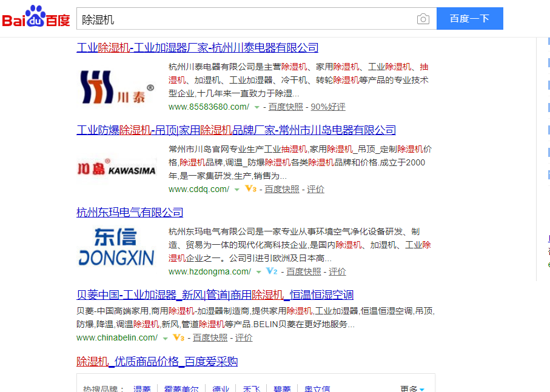Click the Baidu logo

[36, 18]
